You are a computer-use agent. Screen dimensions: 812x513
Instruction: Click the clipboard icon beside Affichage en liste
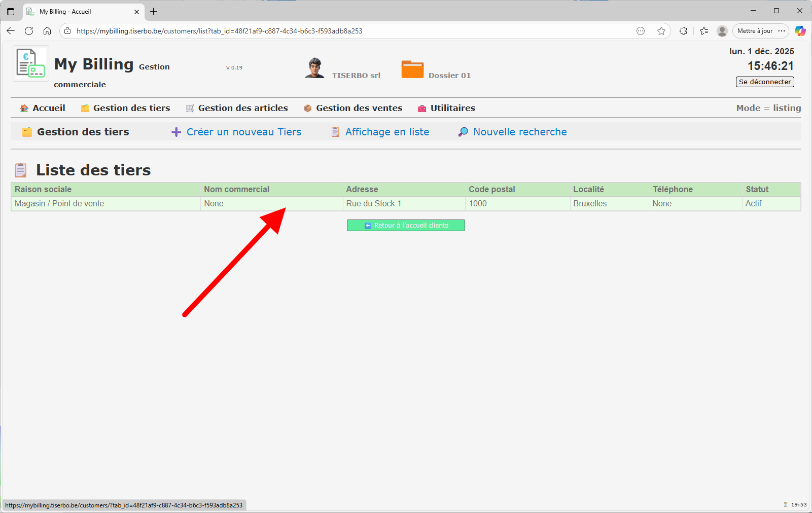coord(335,131)
